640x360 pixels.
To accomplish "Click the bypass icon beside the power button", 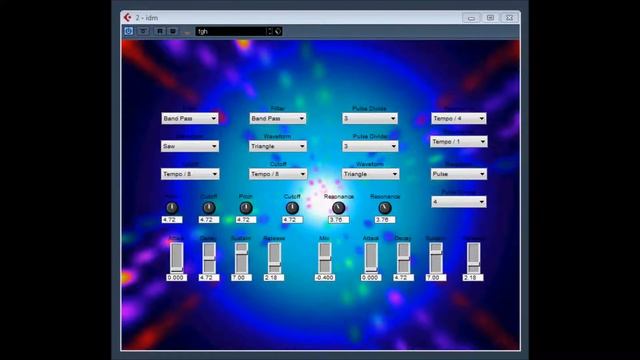I will [143, 31].
